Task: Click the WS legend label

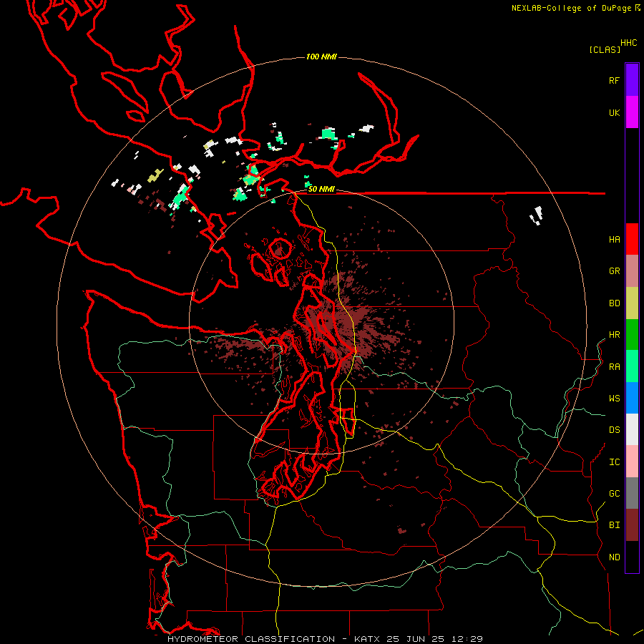Action: 614,398
